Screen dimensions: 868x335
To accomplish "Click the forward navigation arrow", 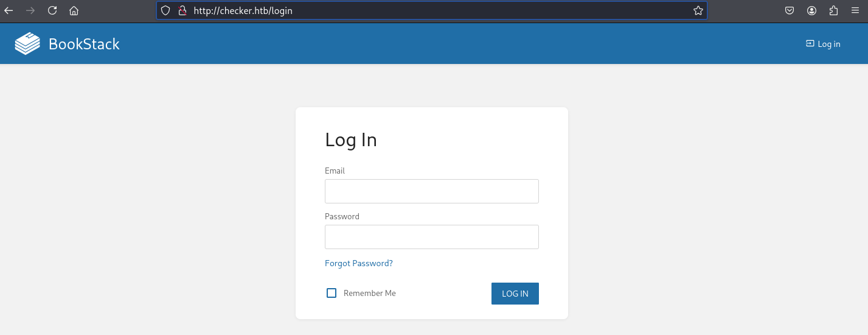I will tap(30, 10).
